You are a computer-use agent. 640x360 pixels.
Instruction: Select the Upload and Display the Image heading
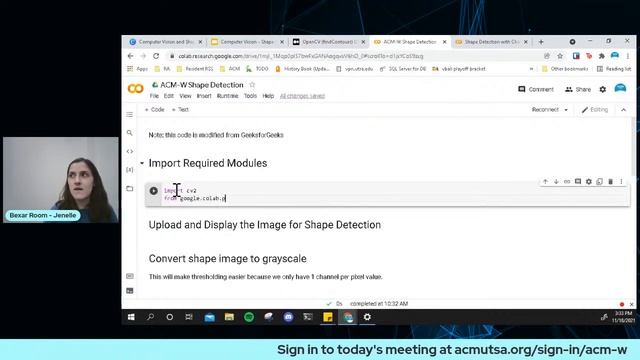click(x=264, y=225)
